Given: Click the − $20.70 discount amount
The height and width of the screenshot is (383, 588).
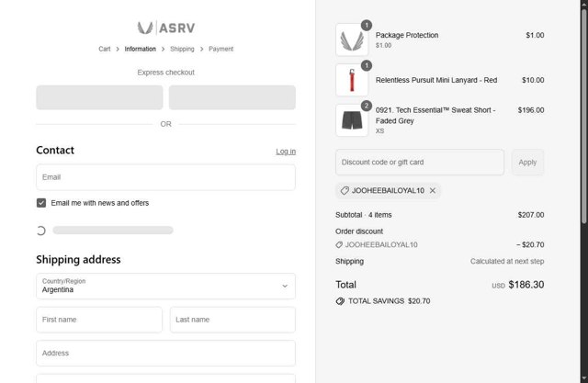Looking at the screenshot, I should pyautogui.click(x=530, y=244).
